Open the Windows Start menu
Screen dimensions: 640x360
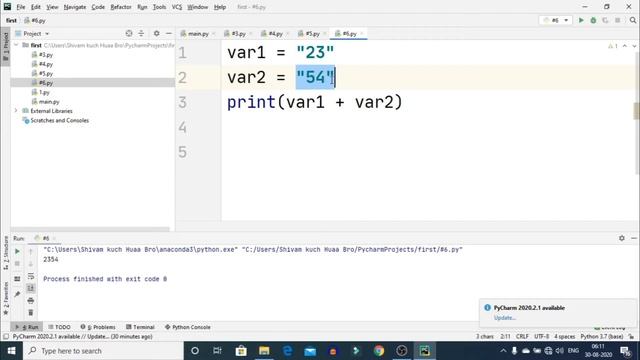coord(11,351)
